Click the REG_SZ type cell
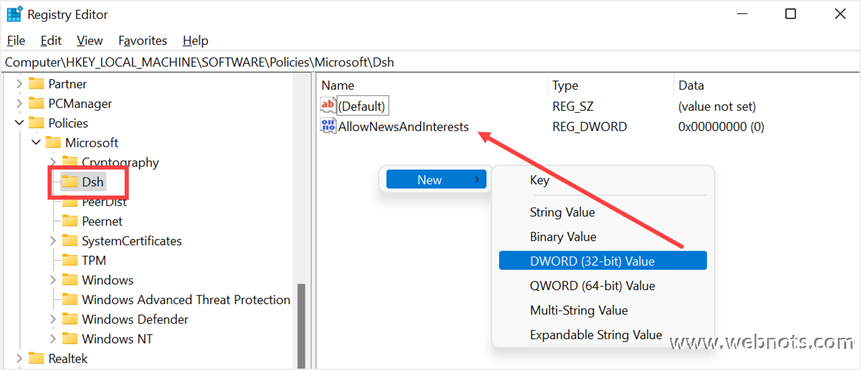Screen dimensions: 861x370 point(573,105)
